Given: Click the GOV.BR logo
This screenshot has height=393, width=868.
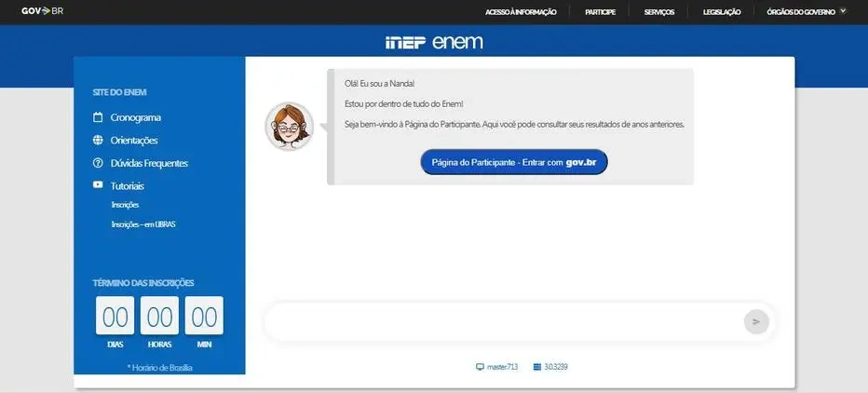Looking at the screenshot, I should pos(42,11).
